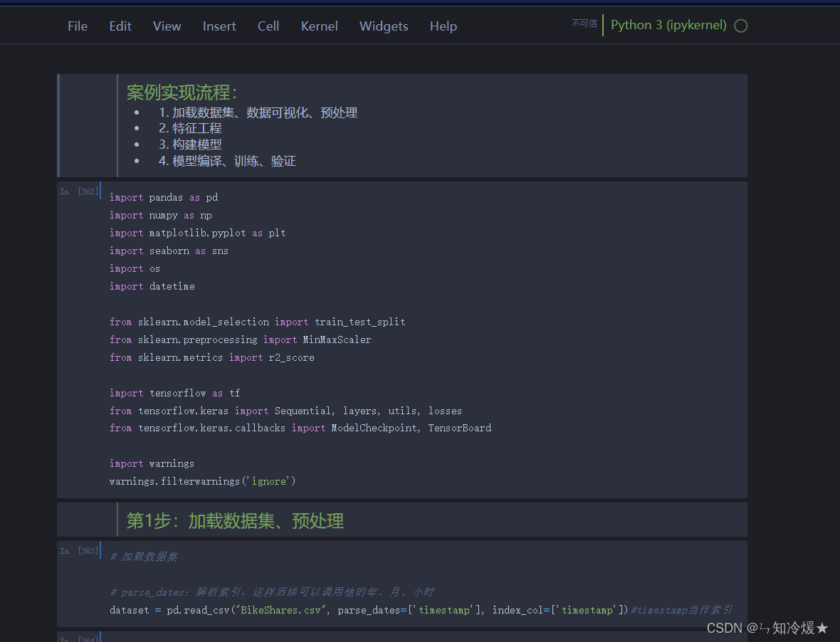Open the File menu

tap(77, 26)
